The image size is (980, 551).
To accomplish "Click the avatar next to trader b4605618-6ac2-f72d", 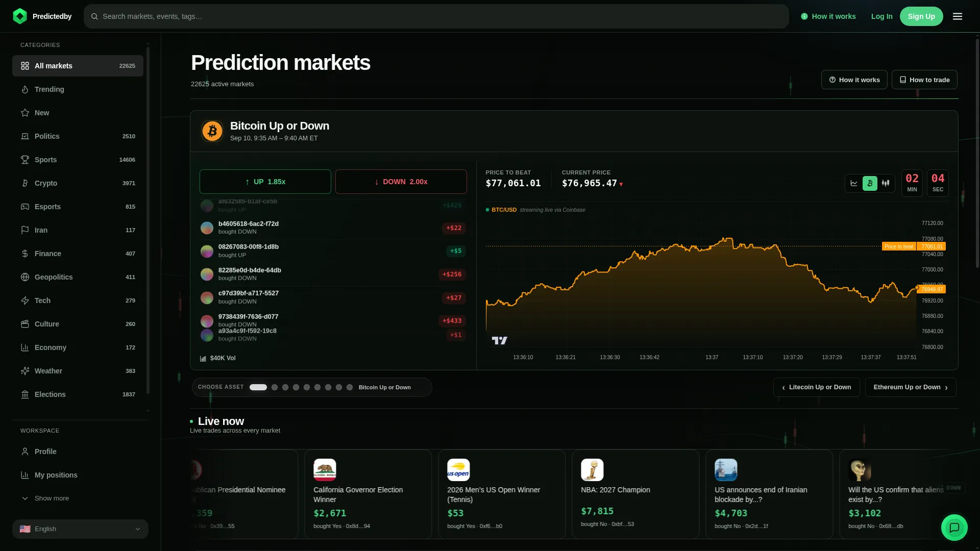I will click(207, 228).
